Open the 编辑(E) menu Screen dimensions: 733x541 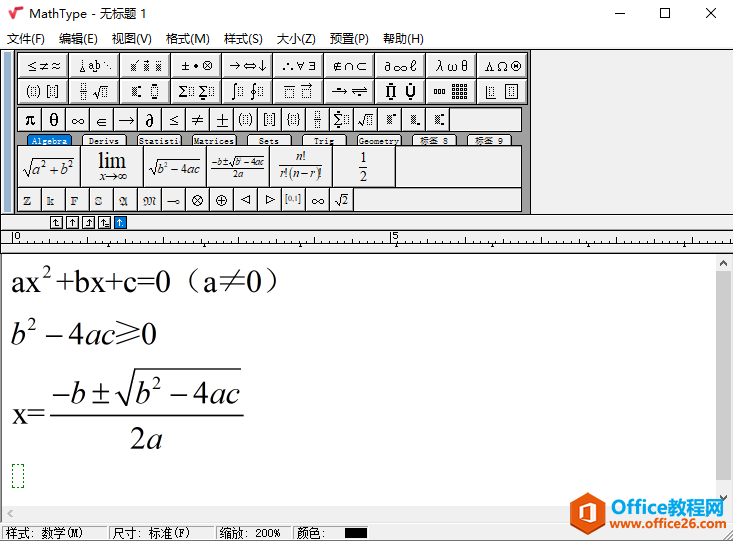pos(78,38)
